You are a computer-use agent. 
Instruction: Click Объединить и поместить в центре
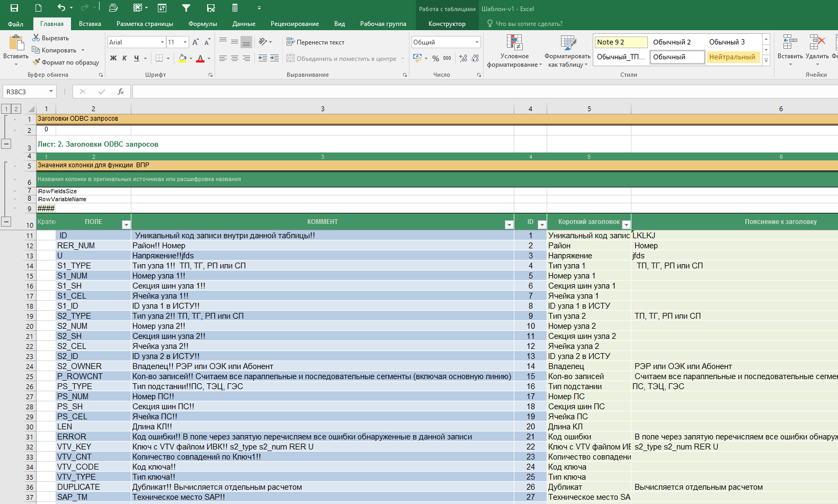[342, 58]
